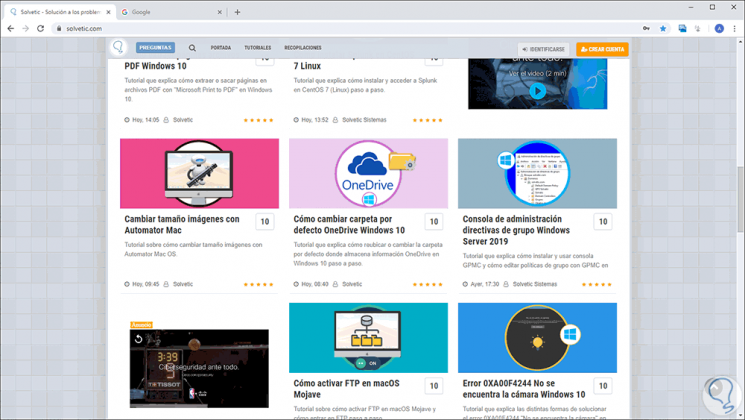This screenshot has height=420, width=745.
Task: Close the Google tab
Action: [x=220, y=12]
